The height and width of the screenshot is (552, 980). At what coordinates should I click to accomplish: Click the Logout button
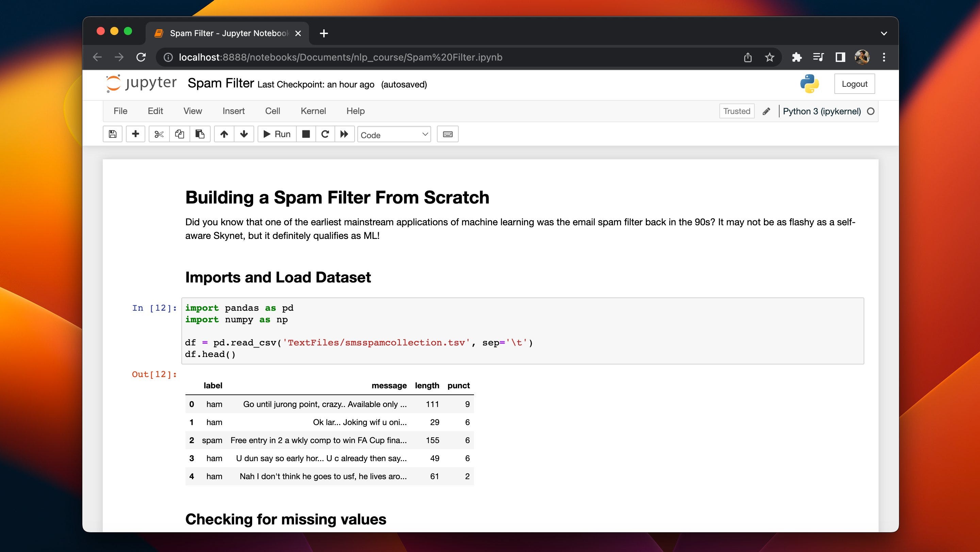click(x=854, y=84)
